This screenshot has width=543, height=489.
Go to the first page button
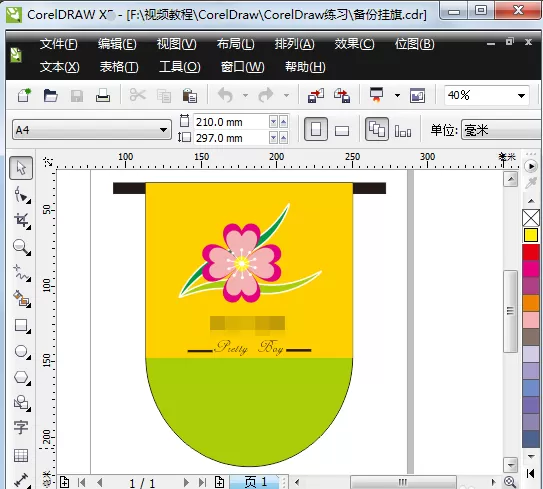(82, 482)
